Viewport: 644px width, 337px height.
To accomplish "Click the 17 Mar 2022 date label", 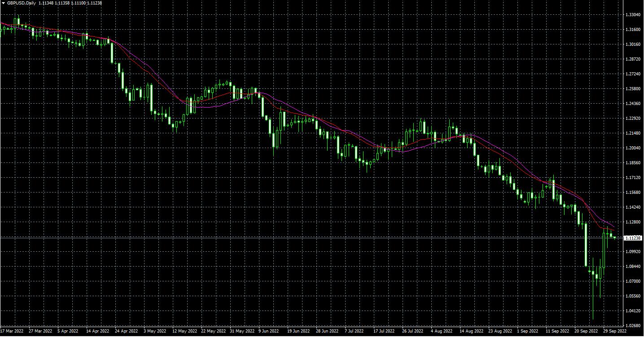I will point(11,331).
